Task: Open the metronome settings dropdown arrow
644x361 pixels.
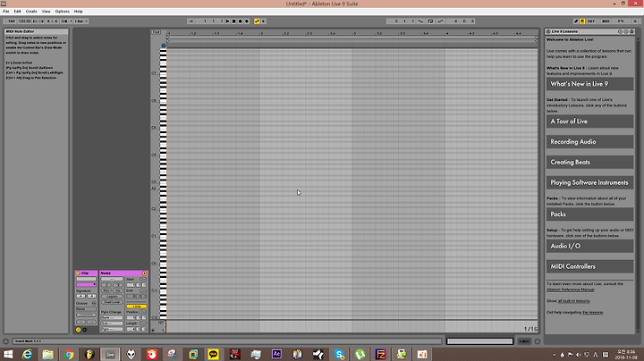Action: (x=71, y=21)
